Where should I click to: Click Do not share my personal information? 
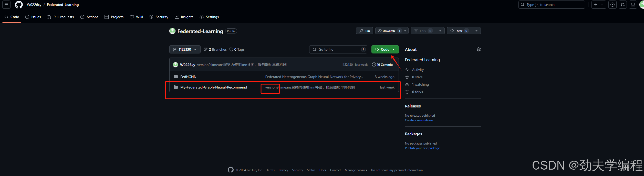[397, 170]
